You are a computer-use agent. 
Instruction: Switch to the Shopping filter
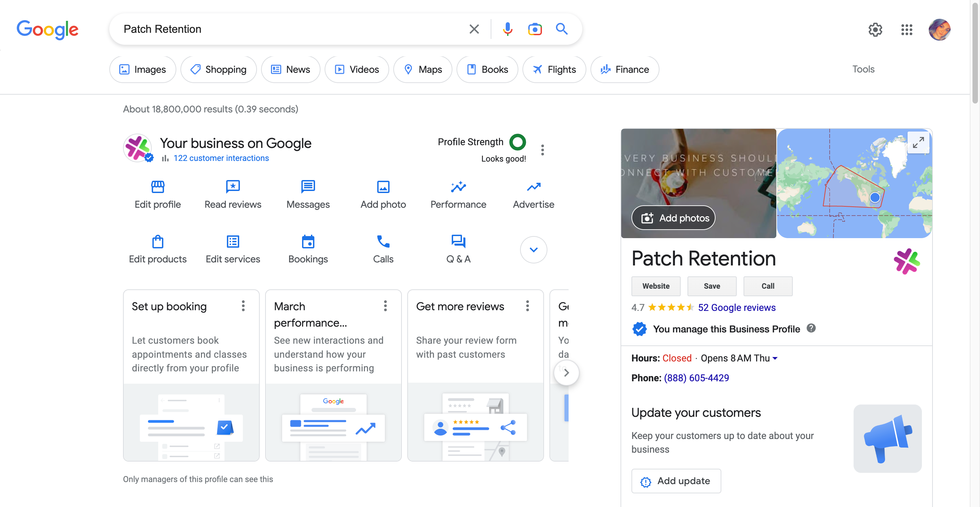coord(218,69)
